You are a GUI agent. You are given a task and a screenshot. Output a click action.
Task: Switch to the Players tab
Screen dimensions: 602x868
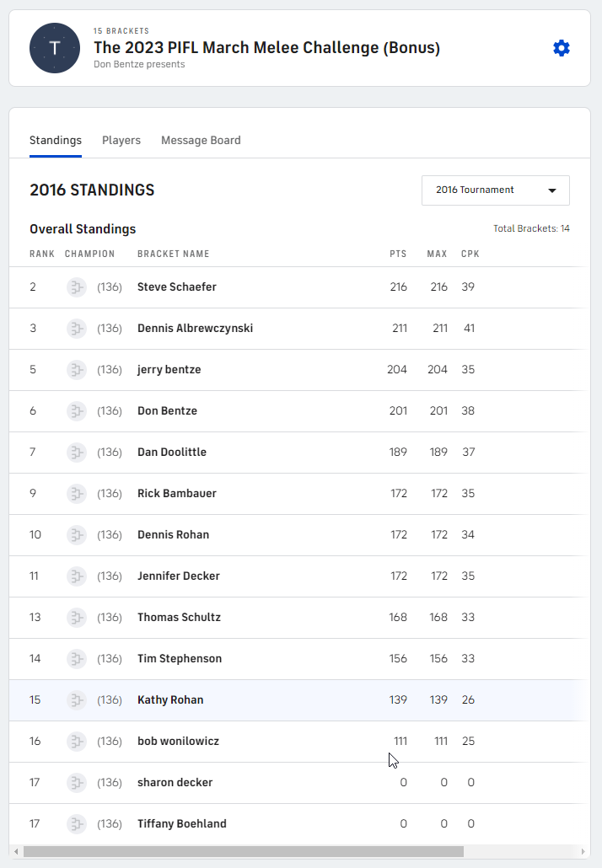[121, 141]
